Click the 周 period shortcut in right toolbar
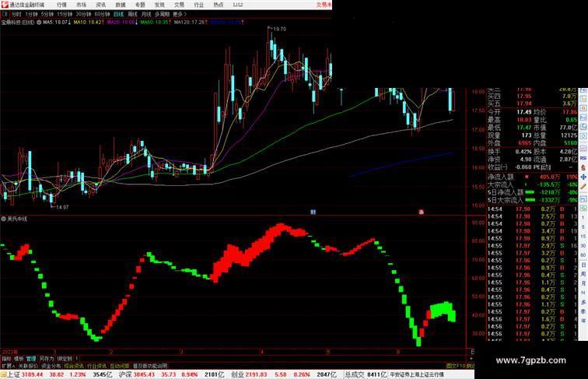The image size is (588, 379). [x=583, y=274]
